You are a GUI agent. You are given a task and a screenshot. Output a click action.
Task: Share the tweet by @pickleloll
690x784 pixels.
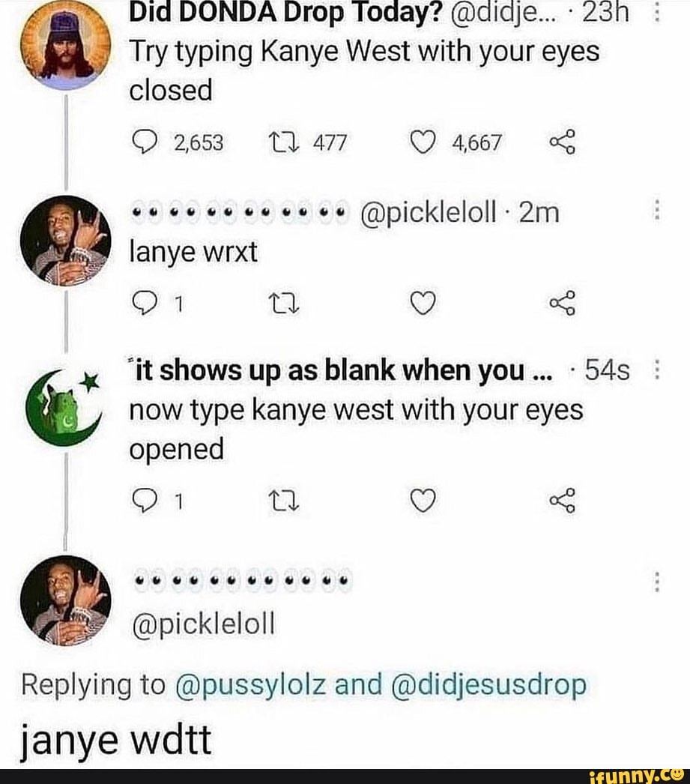pyautogui.click(x=566, y=301)
